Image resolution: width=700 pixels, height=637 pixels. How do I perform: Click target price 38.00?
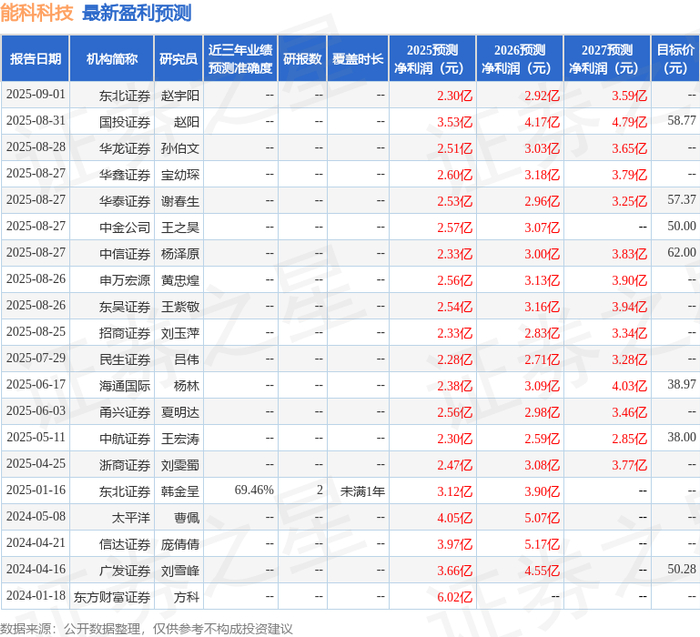click(682, 437)
